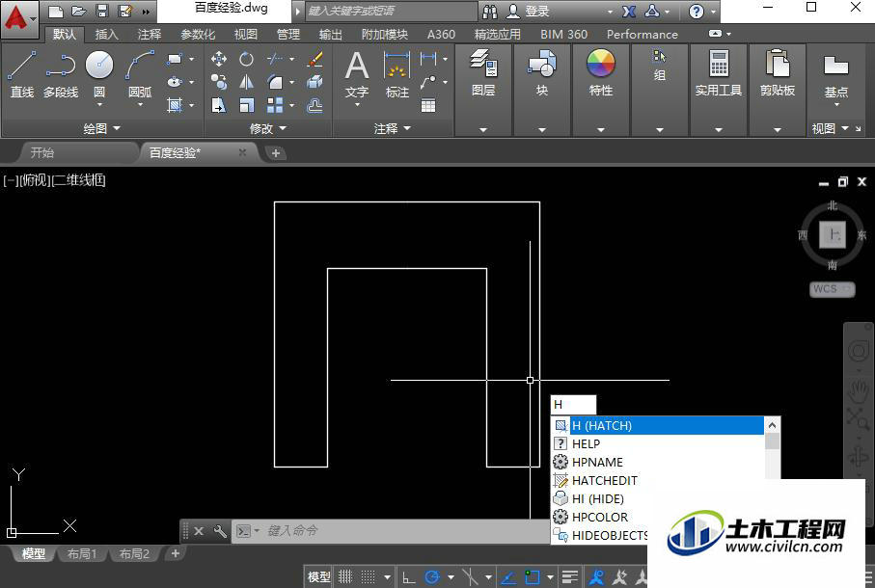Image resolution: width=875 pixels, height=588 pixels.
Task: Open the 视图 ribbon tab
Action: [246, 35]
